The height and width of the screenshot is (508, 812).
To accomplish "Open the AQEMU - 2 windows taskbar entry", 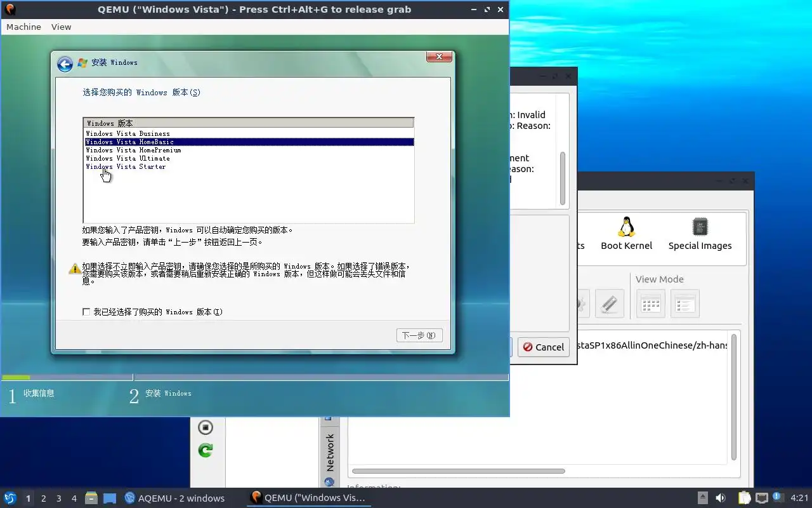I will coord(175,498).
